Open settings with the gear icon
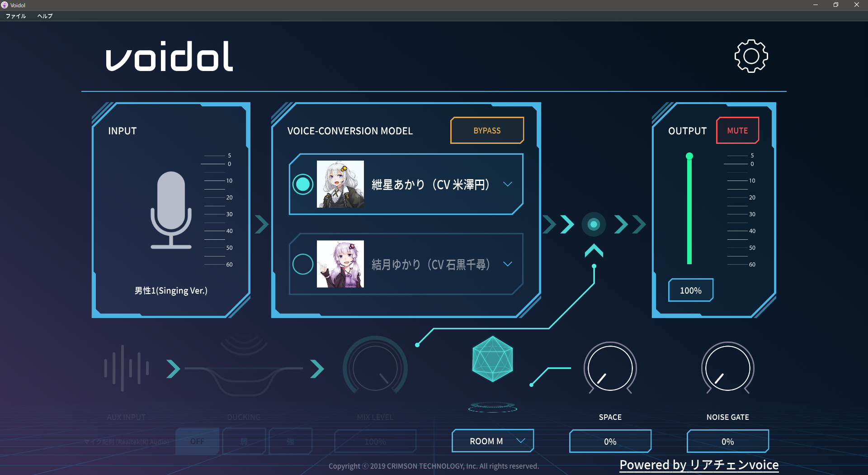This screenshot has width=868, height=475. pyautogui.click(x=751, y=56)
